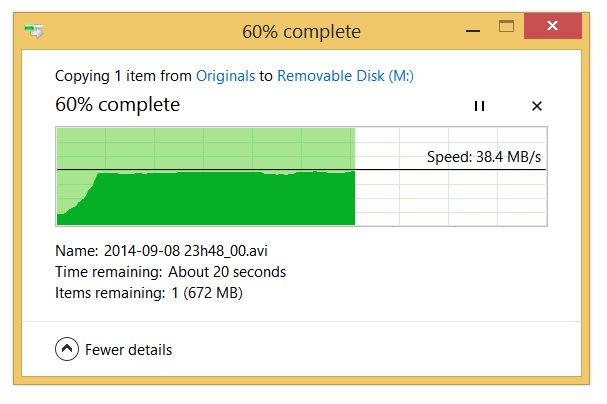
Task: Click the file name 2014-09-08 23h48_00.avi
Action: [185, 251]
